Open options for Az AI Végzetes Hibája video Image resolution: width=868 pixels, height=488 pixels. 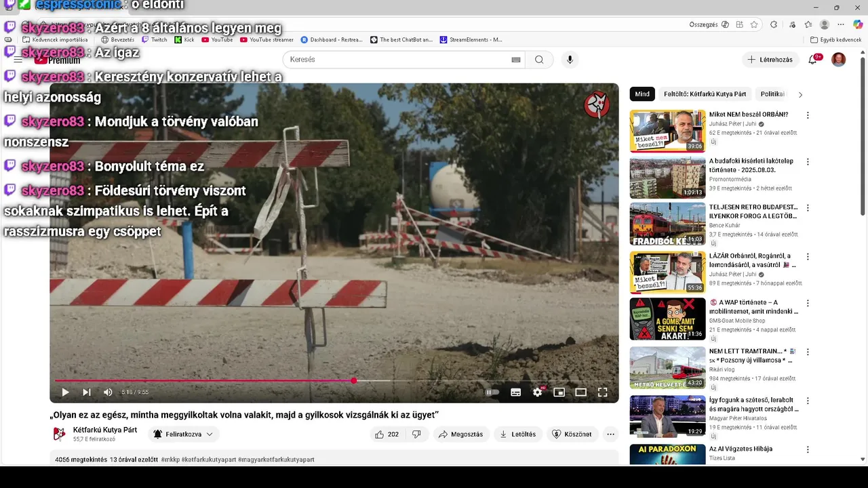[x=808, y=449]
